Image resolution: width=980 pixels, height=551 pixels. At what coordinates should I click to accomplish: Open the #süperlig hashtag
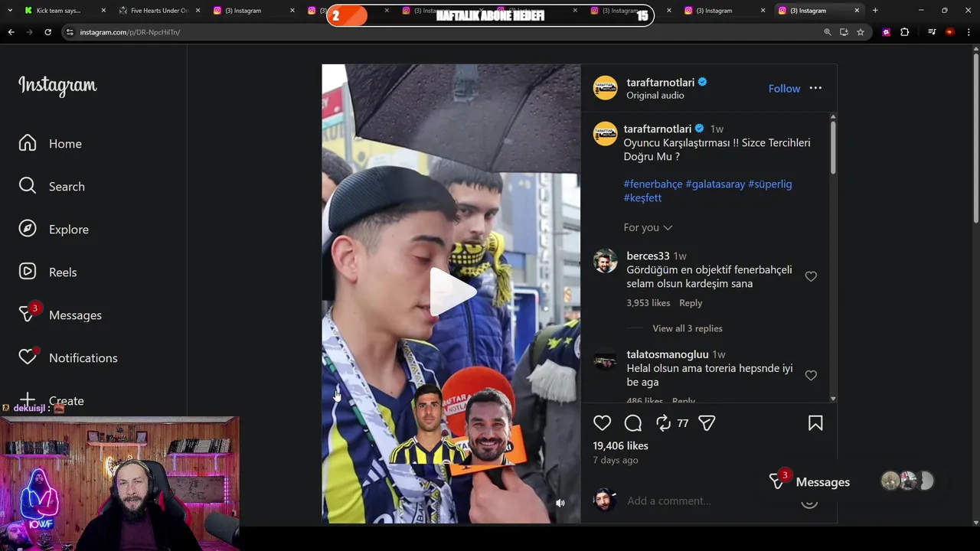pyautogui.click(x=770, y=184)
